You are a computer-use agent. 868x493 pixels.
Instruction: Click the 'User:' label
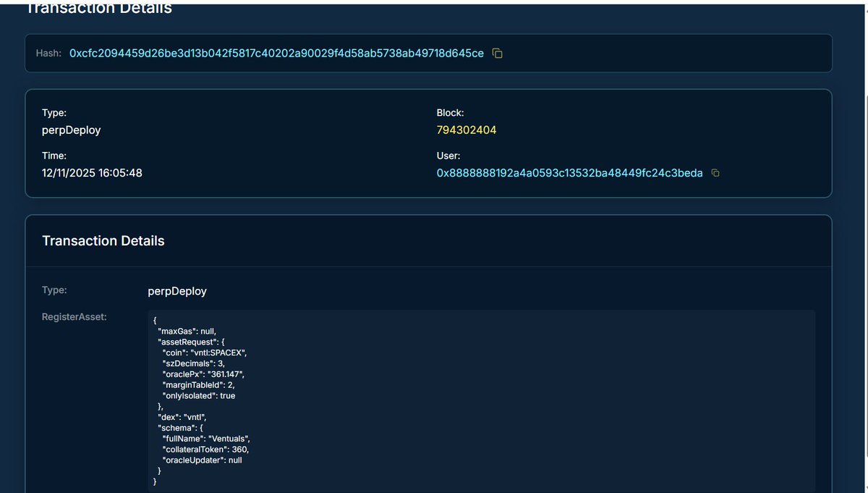click(x=448, y=156)
